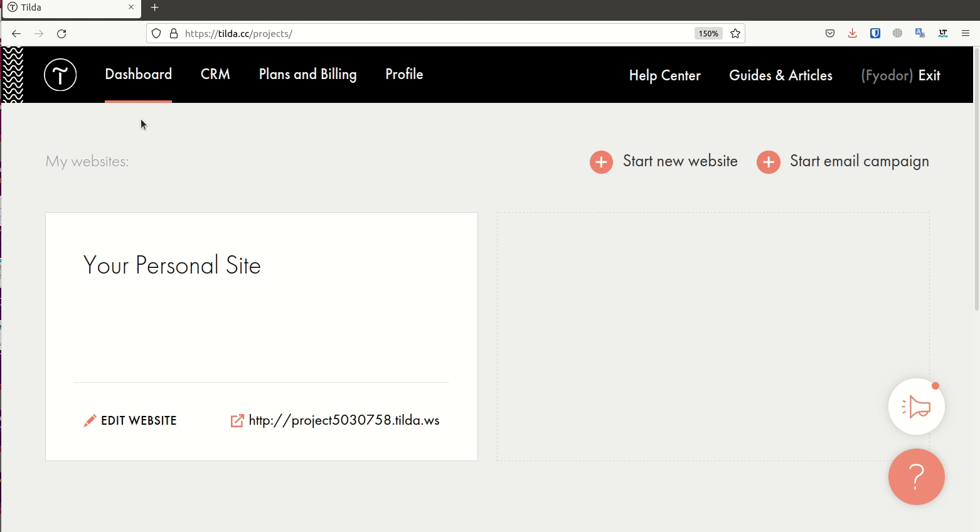Click the Tilda logo icon
The height and width of the screenshot is (532, 980).
[60, 75]
